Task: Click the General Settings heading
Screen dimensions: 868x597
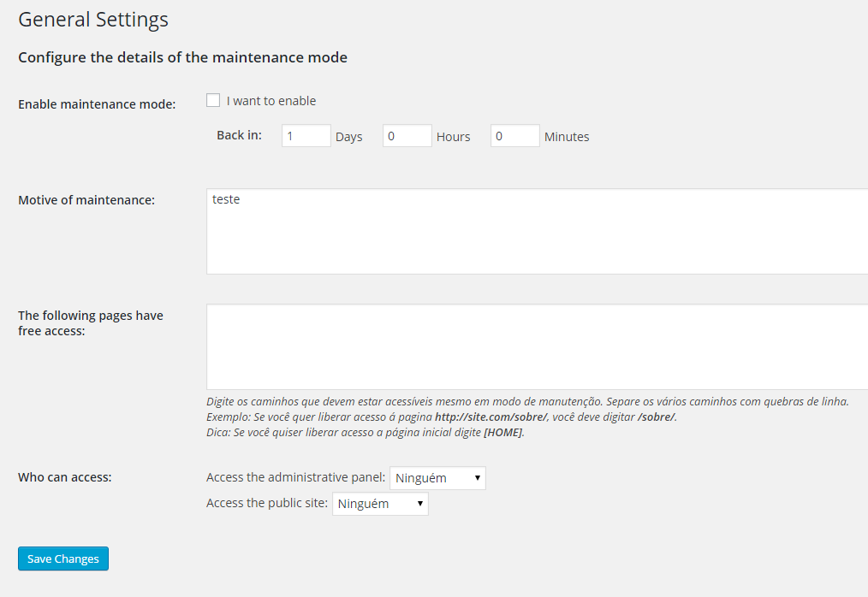Action: [93, 20]
